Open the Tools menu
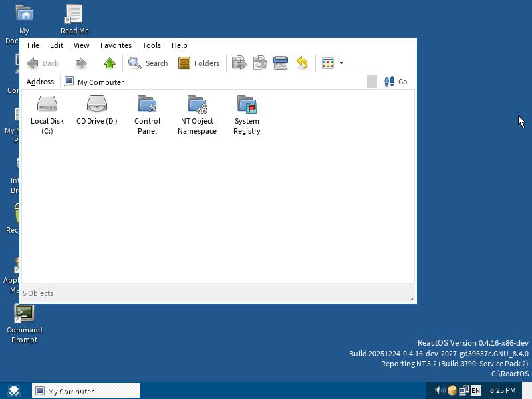The image size is (532, 399). [x=151, y=45]
